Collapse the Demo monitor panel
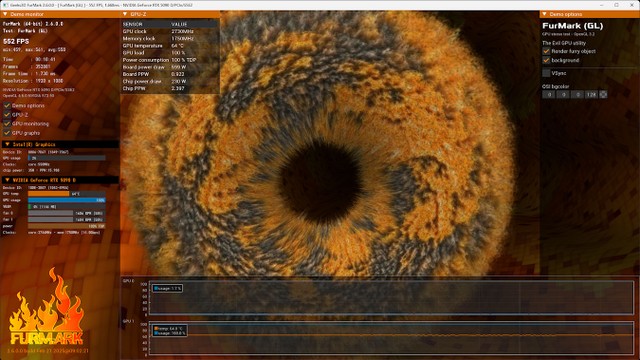This screenshot has height=360, width=640. (x=5, y=14)
